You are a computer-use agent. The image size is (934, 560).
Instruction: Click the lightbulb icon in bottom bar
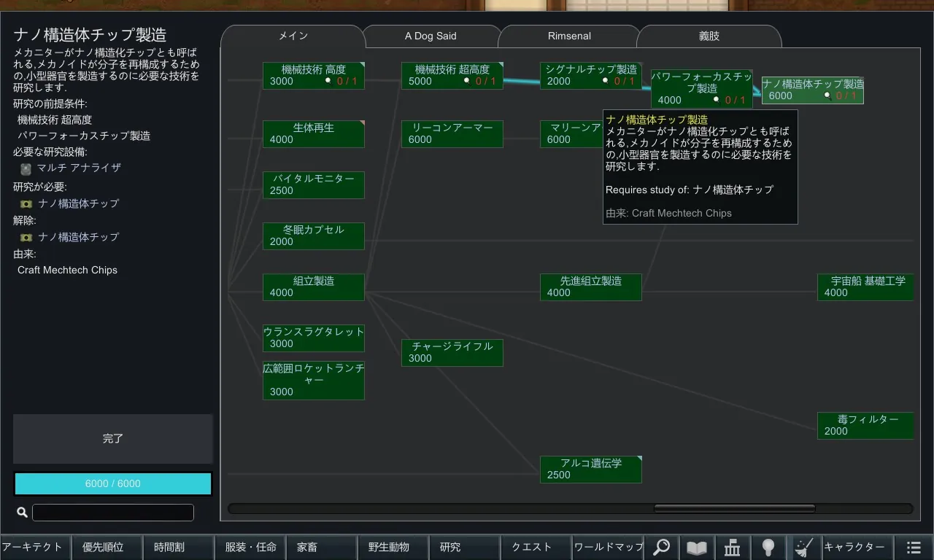pyautogui.click(x=768, y=547)
